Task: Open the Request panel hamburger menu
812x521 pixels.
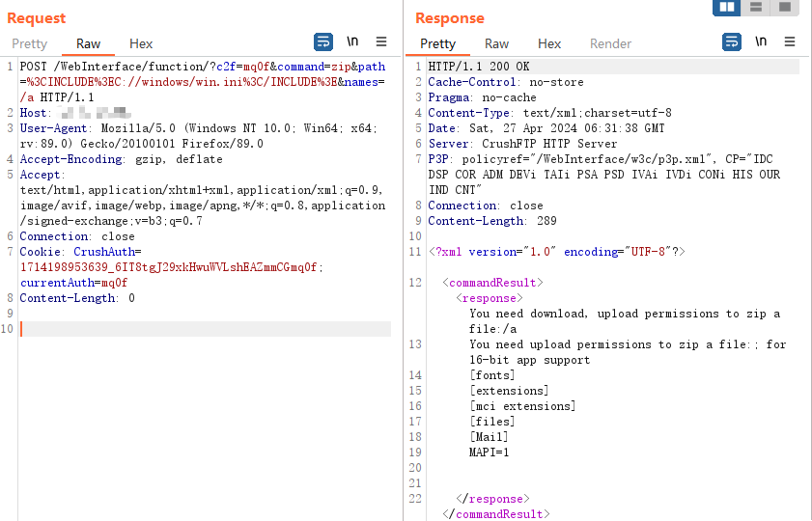Action: [x=381, y=41]
